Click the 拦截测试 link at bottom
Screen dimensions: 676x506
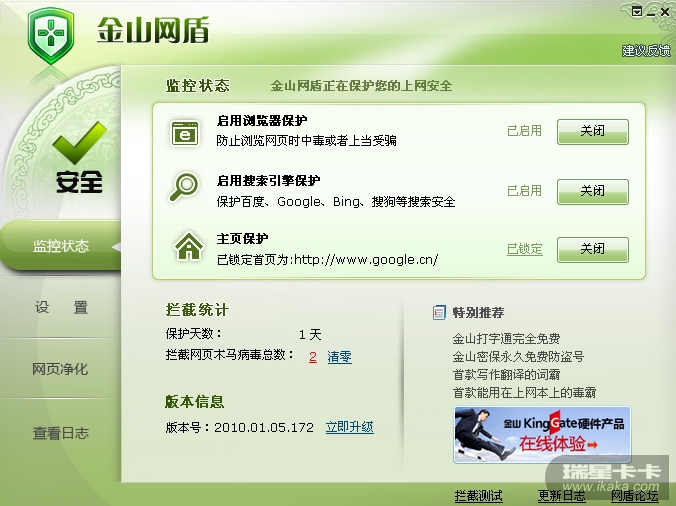tap(479, 496)
